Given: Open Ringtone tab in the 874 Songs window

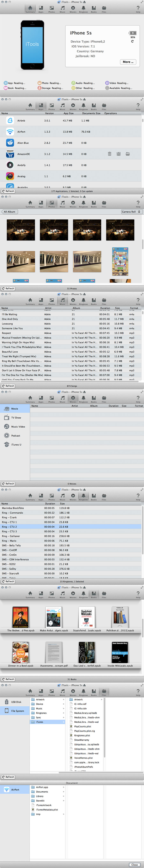Looking at the screenshot, I should (83, 302).
